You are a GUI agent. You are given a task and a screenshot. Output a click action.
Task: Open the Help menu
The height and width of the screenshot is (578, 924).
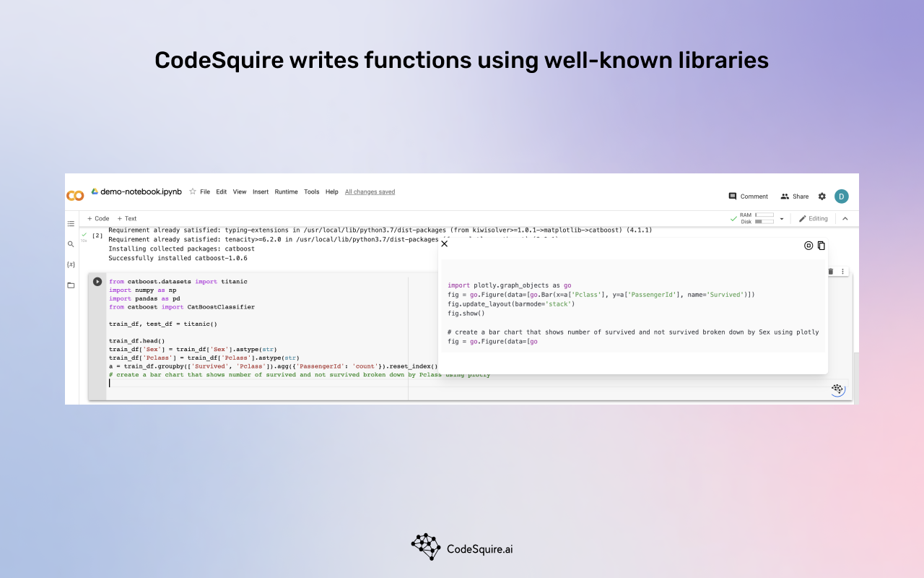click(332, 192)
